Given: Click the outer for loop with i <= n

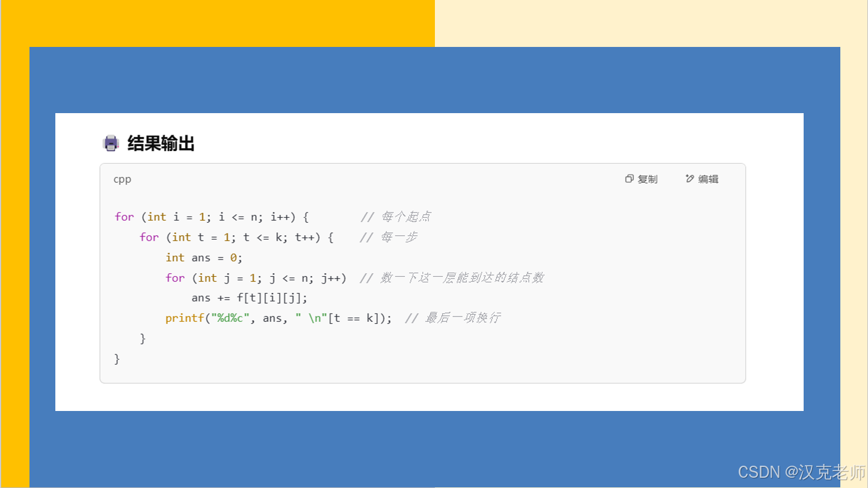Looking at the screenshot, I should tap(212, 217).
